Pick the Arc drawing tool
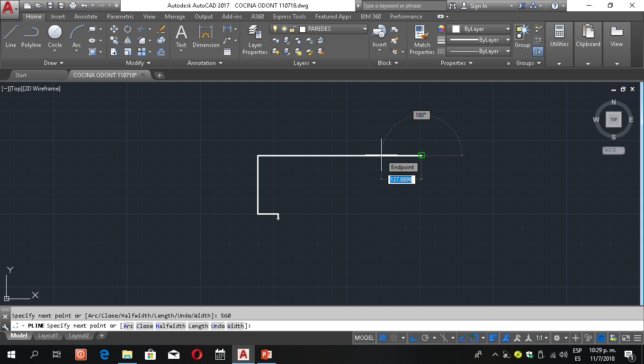Image resolution: width=644 pixels, height=364 pixels. [77, 36]
